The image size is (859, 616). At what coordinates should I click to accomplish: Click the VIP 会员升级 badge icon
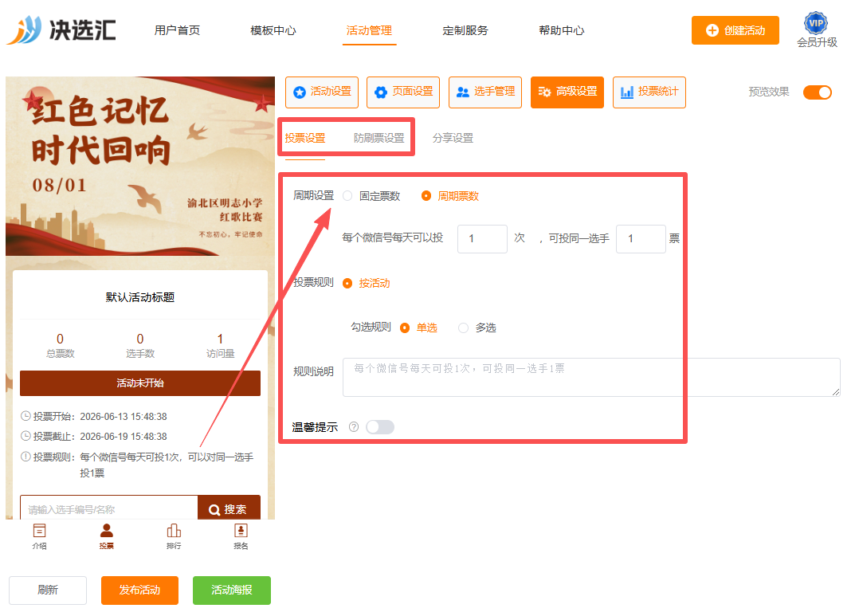click(x=816, y=23)
